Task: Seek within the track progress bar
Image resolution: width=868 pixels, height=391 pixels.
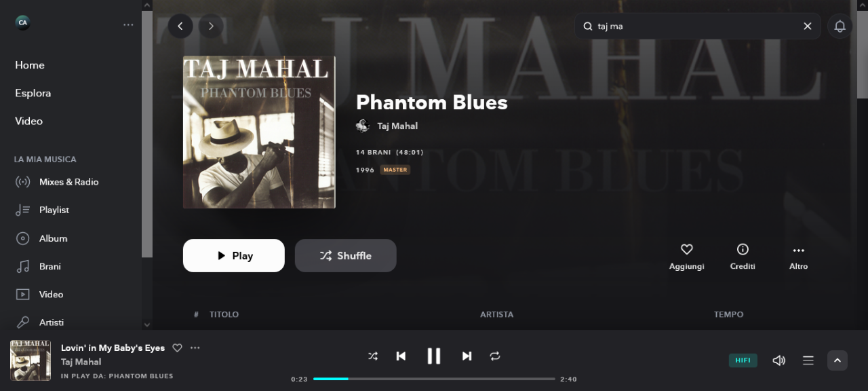Action: tap(434, 379)
